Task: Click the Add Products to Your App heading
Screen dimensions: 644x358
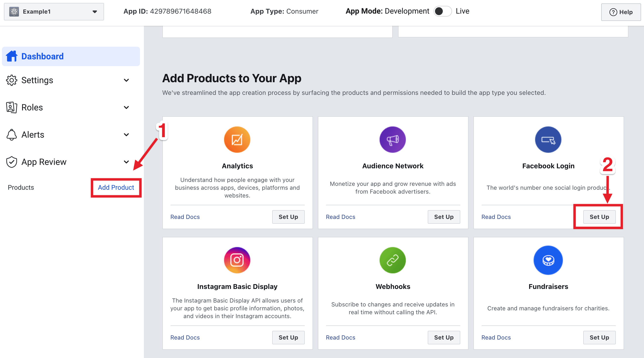Action: (x=232, y=78)
